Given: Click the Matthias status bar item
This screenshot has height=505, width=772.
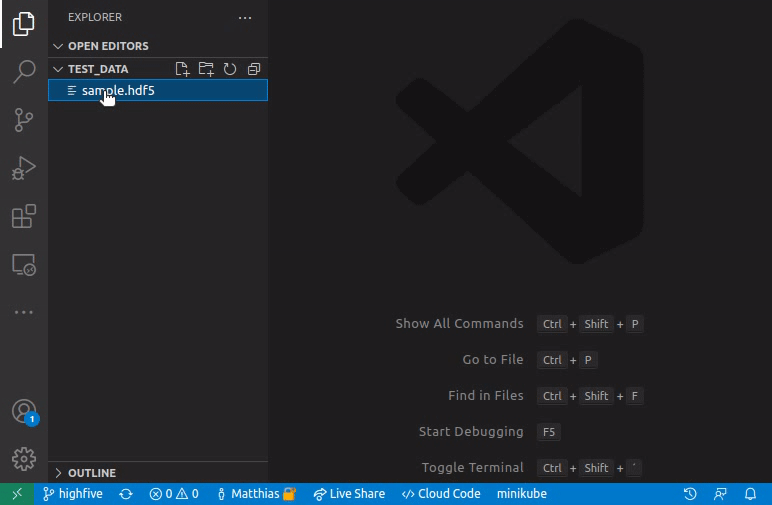Looking at the screenshot, I should [257, 494].
